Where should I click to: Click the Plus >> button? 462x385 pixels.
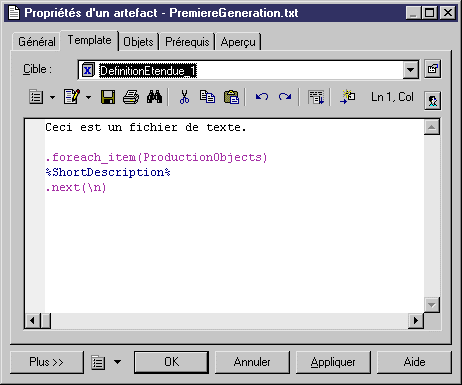47,362
